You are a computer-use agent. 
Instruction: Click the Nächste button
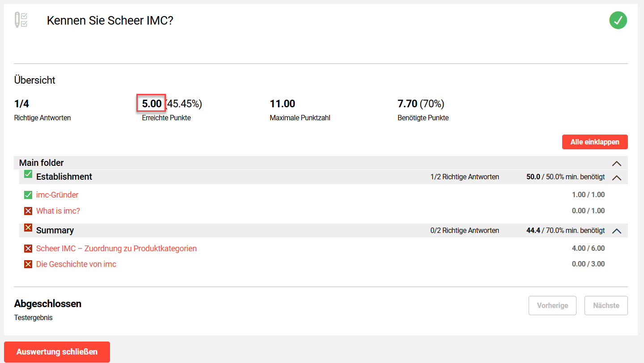(x=606, y=306)
